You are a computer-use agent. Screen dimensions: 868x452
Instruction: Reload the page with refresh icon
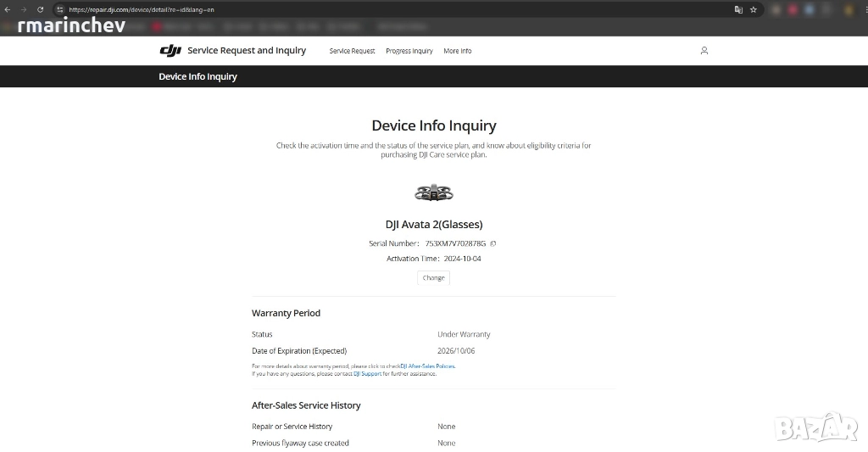[x=40, y=9]
